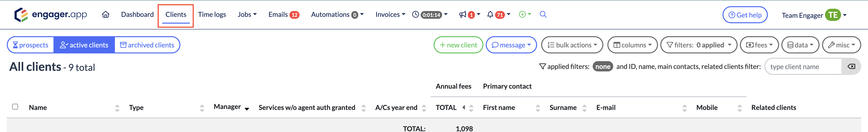Click the new client button
The height and width of the screenshot is (132, 868).
click(458, 45)
